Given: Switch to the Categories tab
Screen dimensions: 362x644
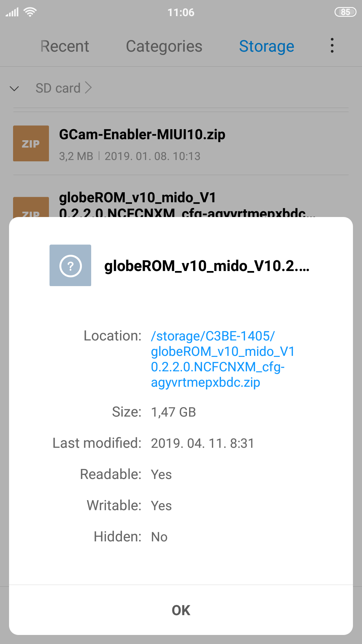Looking at the screenshot, I should 164,46.
